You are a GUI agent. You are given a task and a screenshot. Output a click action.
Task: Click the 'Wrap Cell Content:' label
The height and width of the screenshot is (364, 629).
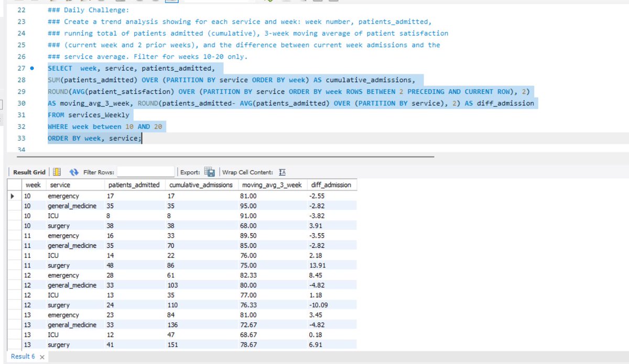(248, 172)
